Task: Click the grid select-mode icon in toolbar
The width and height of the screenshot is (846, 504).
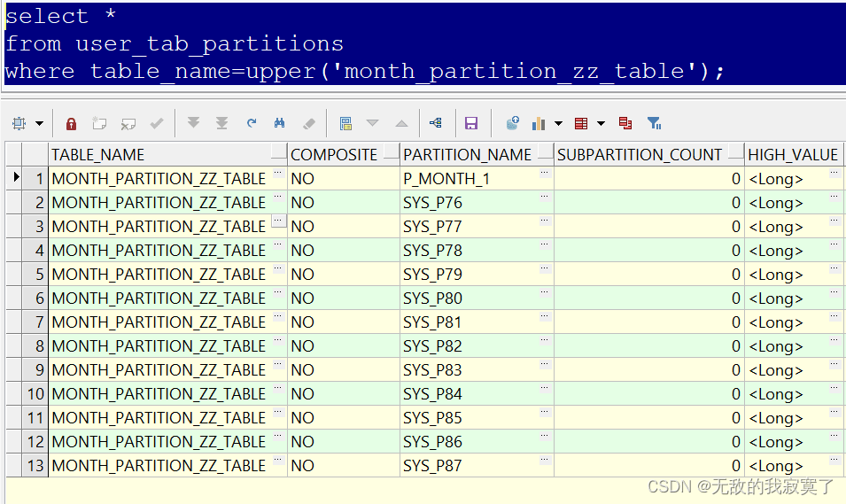Action: coord(19,124)
